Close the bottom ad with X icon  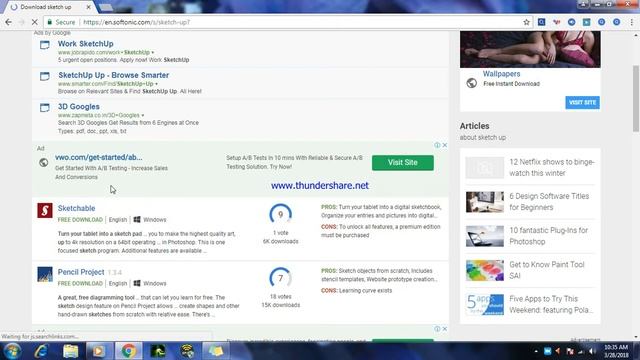(x=444, y=329)
